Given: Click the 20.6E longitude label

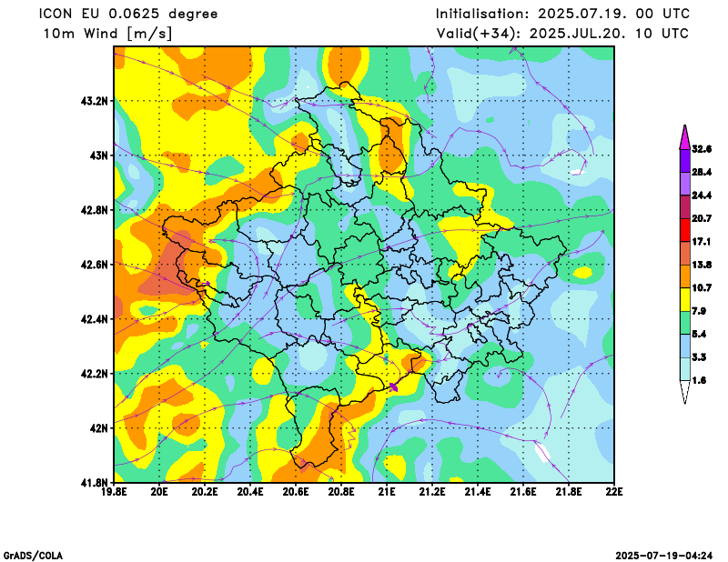Looking at the screenshot, I should [x=297, y=492].
